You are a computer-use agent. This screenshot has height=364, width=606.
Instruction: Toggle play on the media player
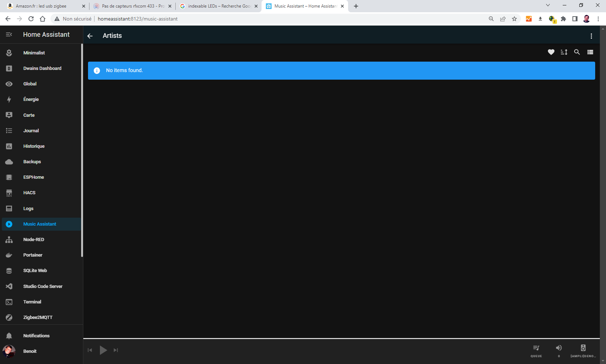pos(103,350)
